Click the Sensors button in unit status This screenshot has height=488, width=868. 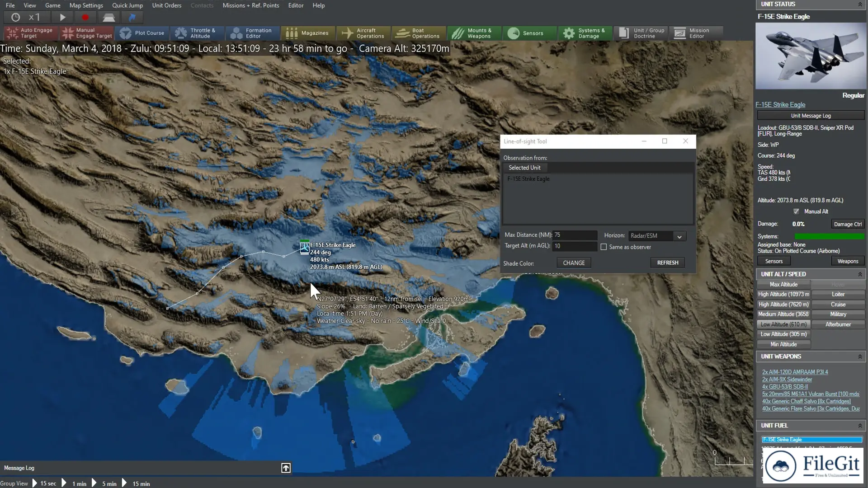tap(774, 261)
